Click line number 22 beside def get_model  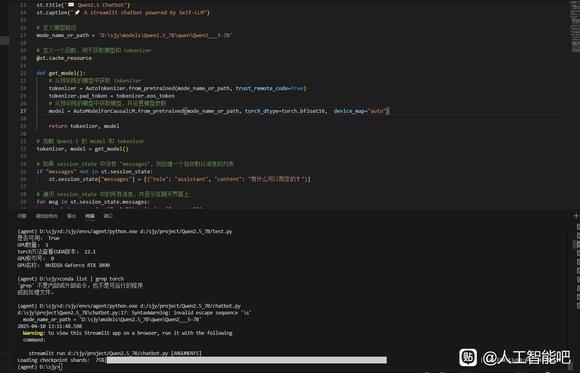coord(23,73)
